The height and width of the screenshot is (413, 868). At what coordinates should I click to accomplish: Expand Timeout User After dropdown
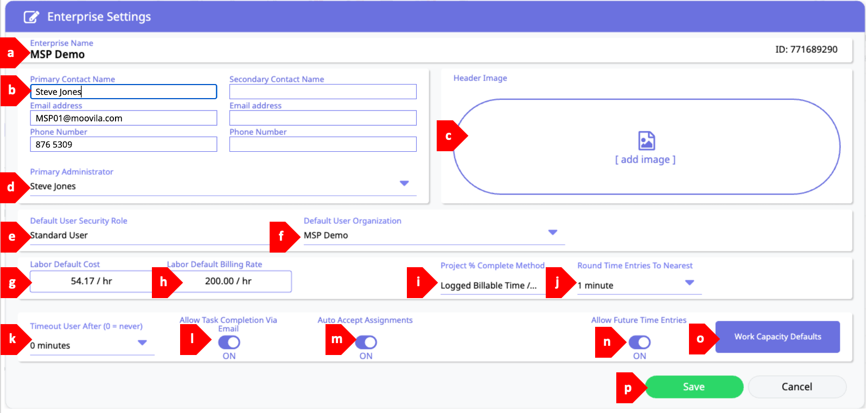142,343
